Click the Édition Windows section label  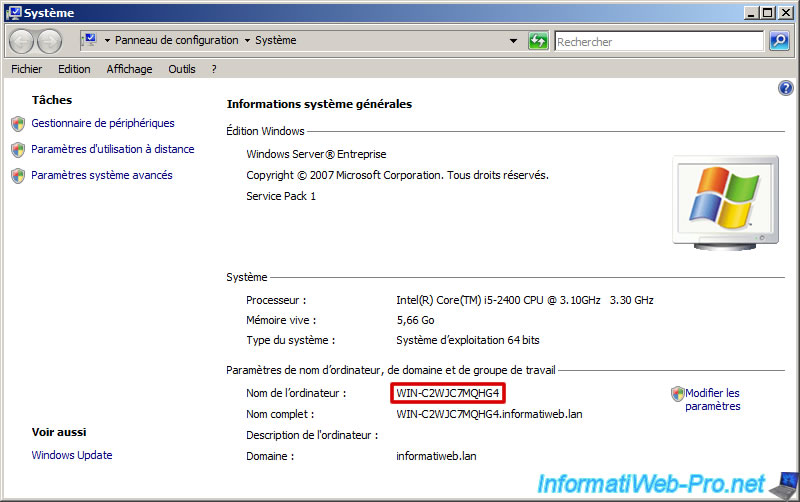(265, 131)
